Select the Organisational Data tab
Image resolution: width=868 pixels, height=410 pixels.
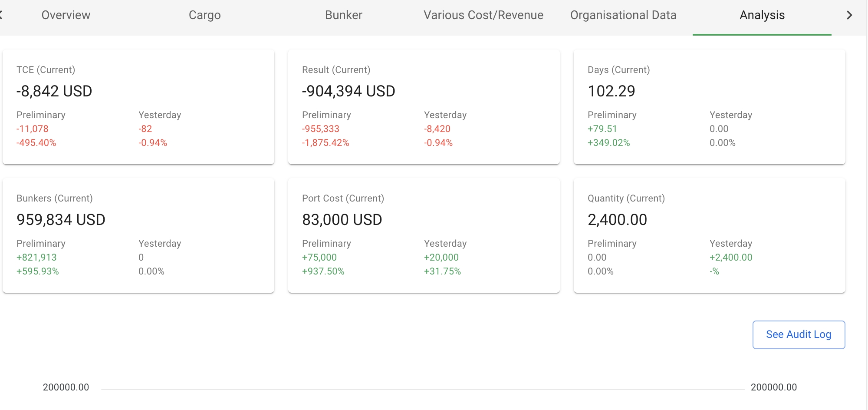623,15
